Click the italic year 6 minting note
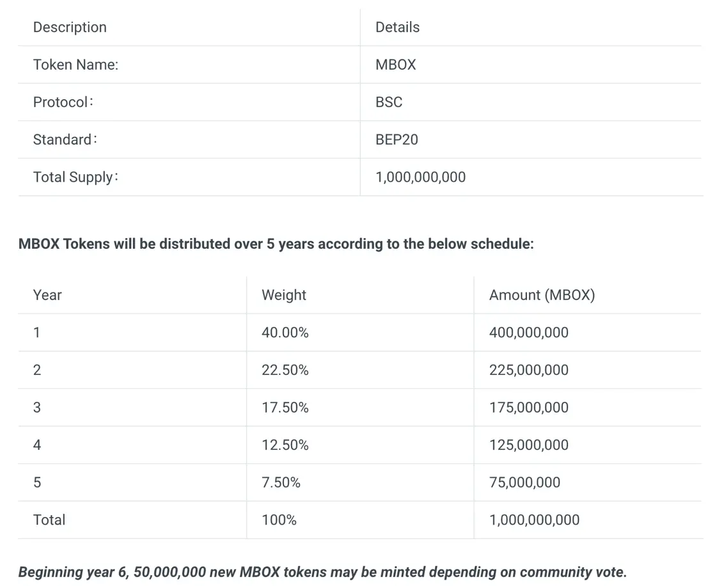This screenshot has height=588, width=717. click(322, 573)
